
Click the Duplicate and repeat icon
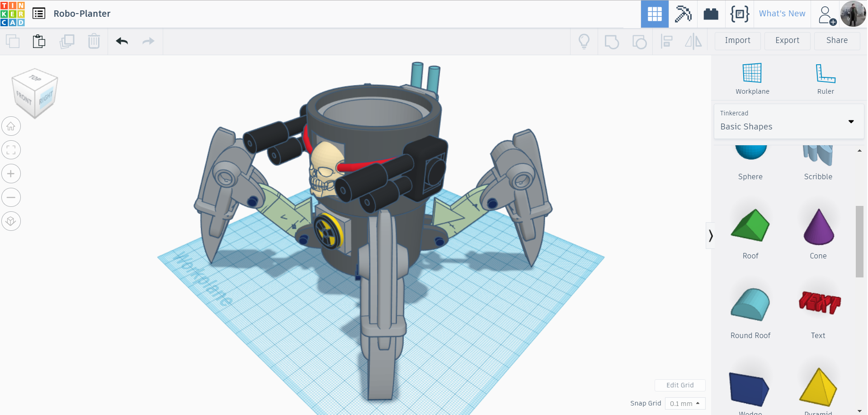(x=67, y=41)
